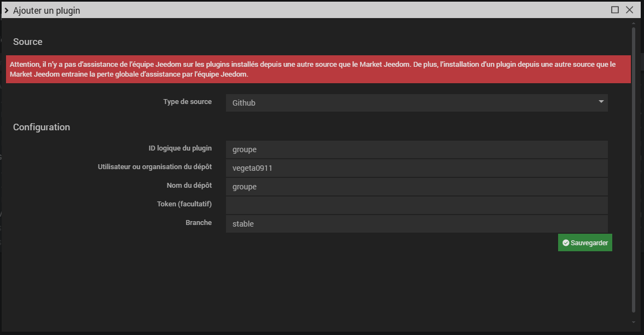Click the Ajouter un plugin title text
644x335 pixels.
click(47, 10)
